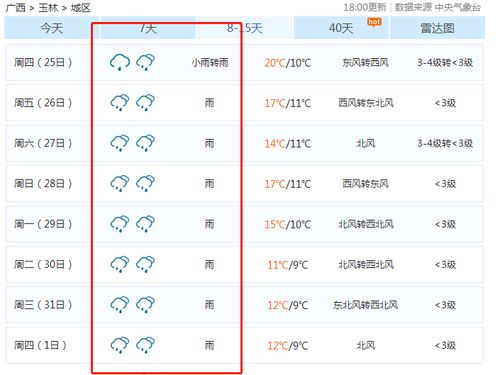Click daytime rain icon for 周五 26日
The image size is (500, 375).
coord(120,103)
